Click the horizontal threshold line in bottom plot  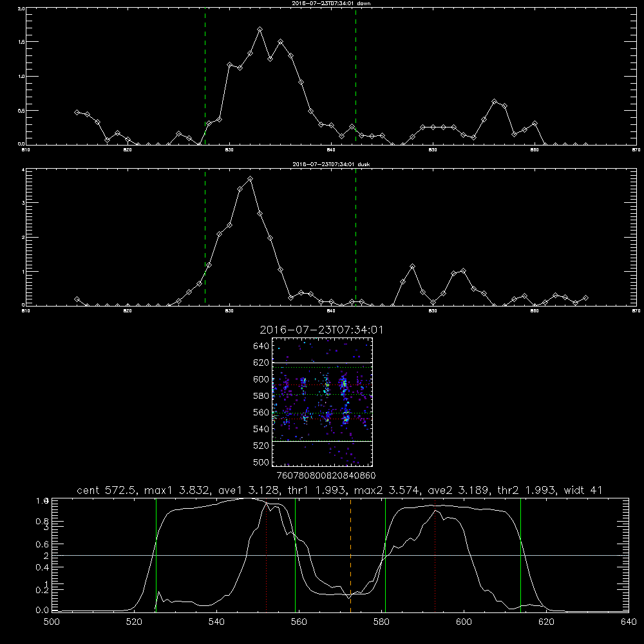[x=340, y=555]
